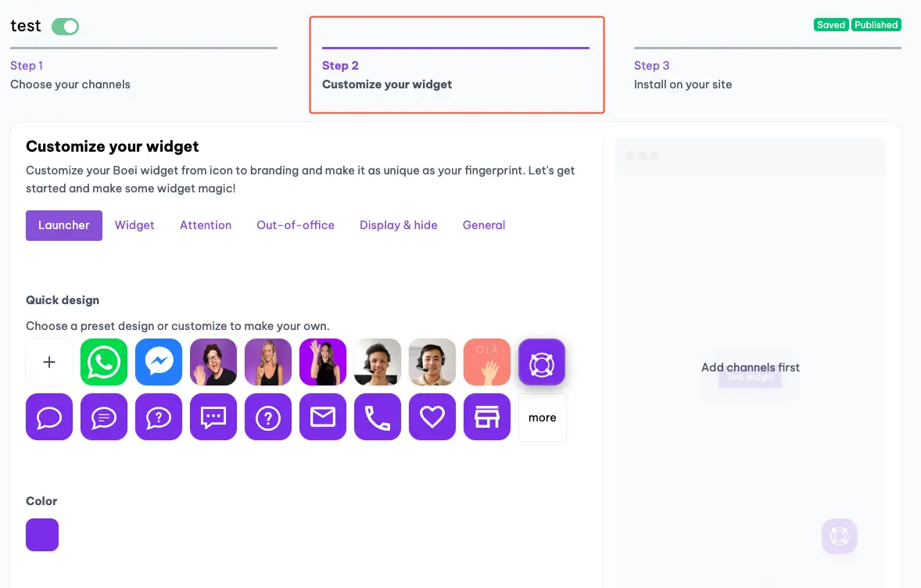Pick the lifebuoy launcher icon preset
This screenshot has height=588, width=921.
(x=542, y=362)
